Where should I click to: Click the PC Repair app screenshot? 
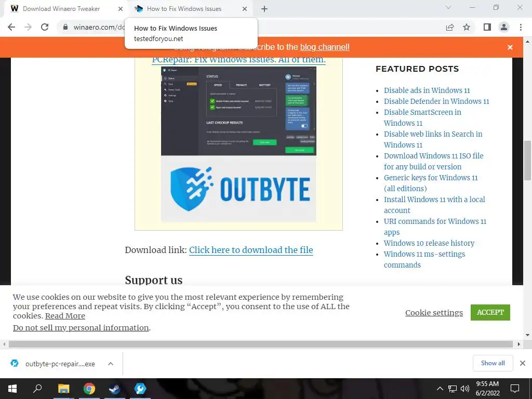238,111
